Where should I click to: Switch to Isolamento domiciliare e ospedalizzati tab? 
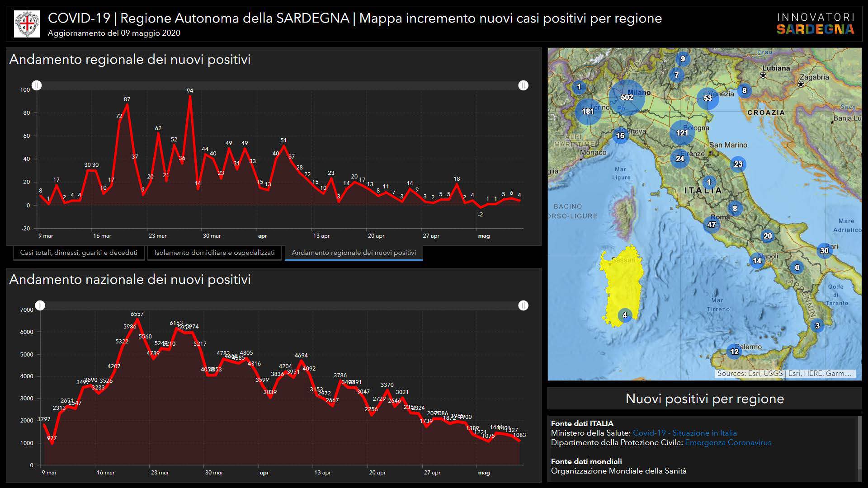coord(214,253)
